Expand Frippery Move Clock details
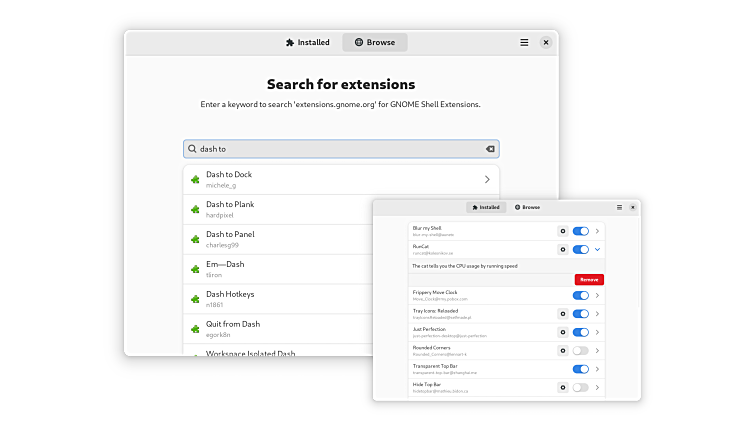The width and height of the screenshot is (752, 423). (x=598, y=295)
